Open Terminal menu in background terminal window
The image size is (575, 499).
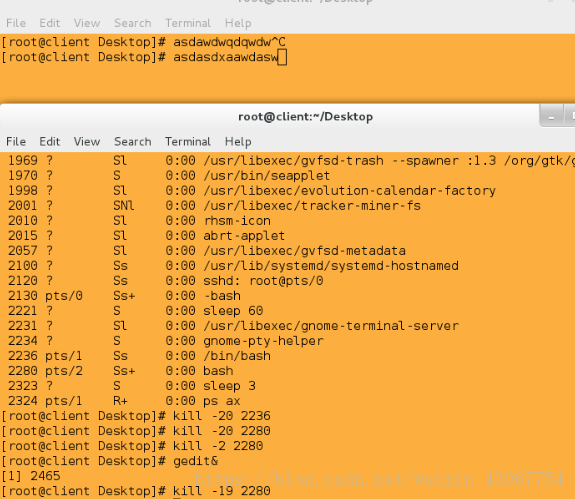click(x=188, y=23)
